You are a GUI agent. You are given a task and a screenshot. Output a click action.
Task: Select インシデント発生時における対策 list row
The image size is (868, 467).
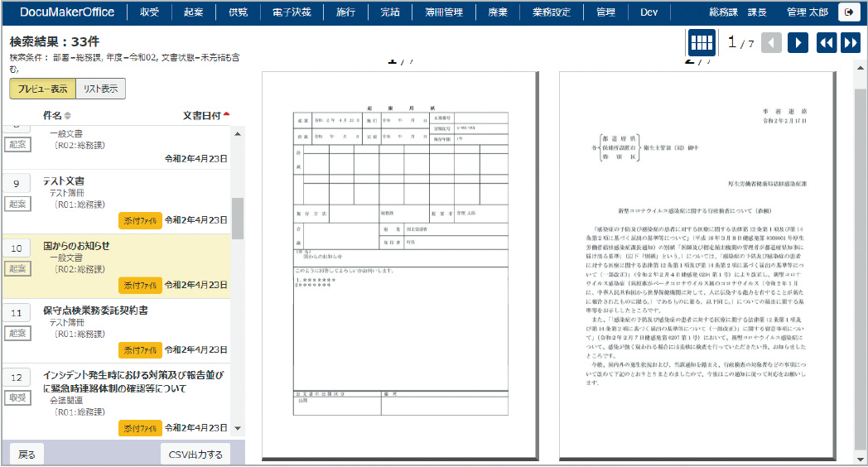(116, 401)
